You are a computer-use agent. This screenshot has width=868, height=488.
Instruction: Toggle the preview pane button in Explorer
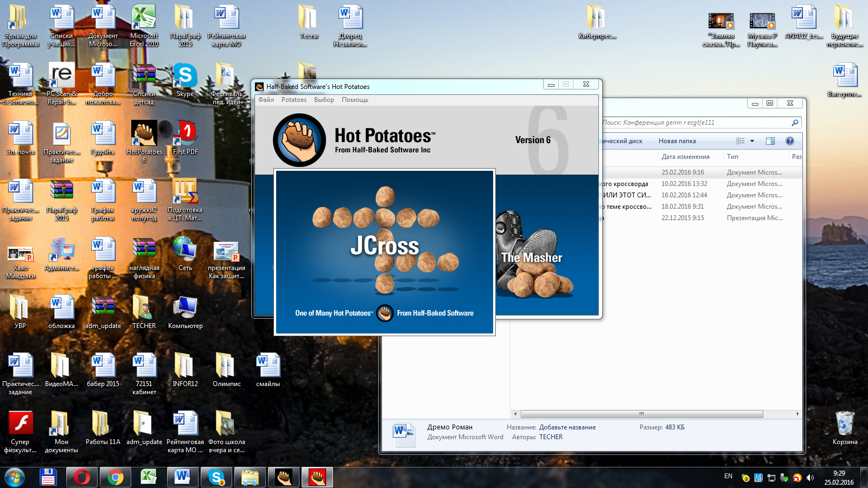coord(770,141)
